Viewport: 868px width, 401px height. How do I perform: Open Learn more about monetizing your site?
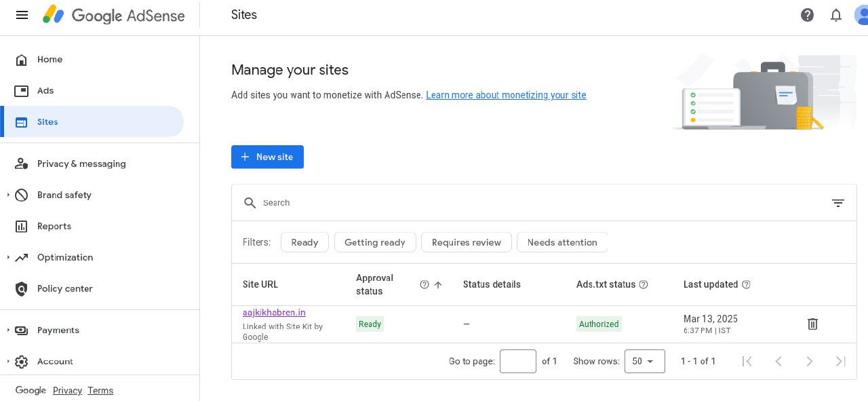(x=506, y=95)
